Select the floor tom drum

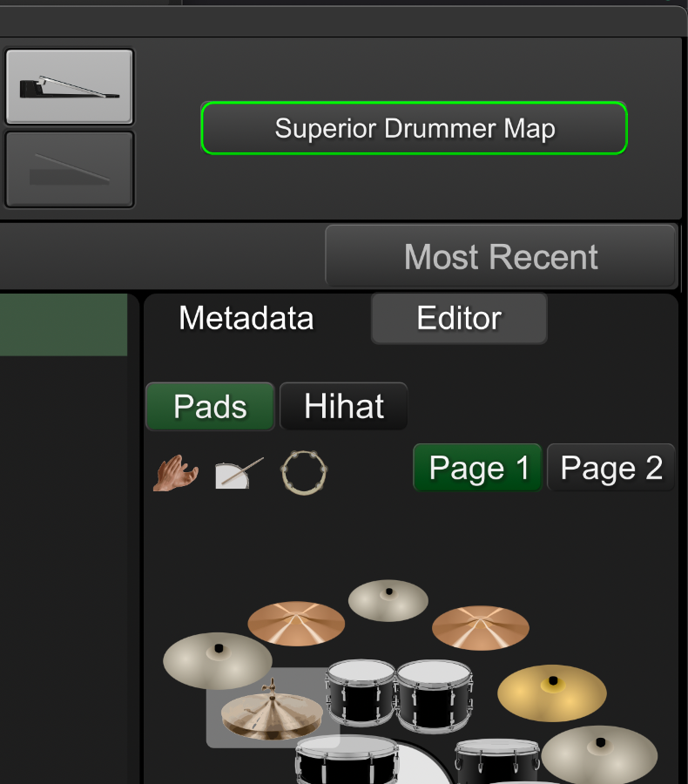coord(497,761)
